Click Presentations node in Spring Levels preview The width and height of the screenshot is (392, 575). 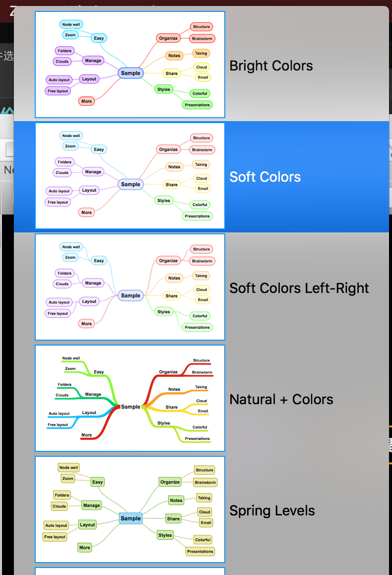click(200, 551)
